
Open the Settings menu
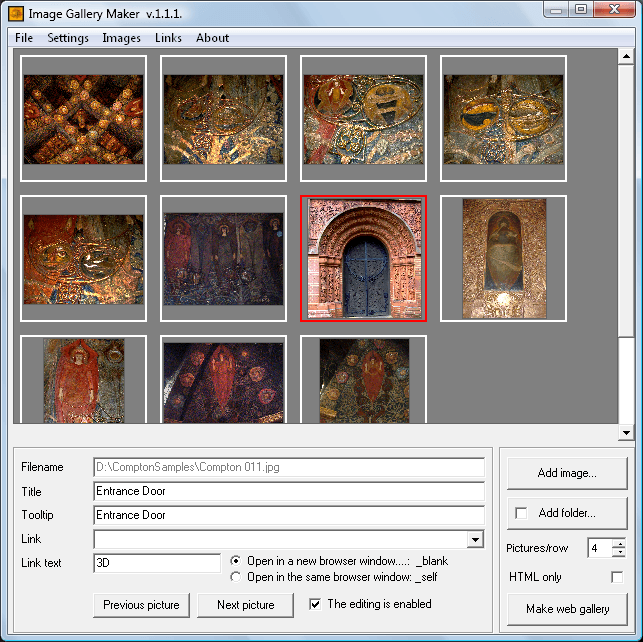tap(68, 38)
